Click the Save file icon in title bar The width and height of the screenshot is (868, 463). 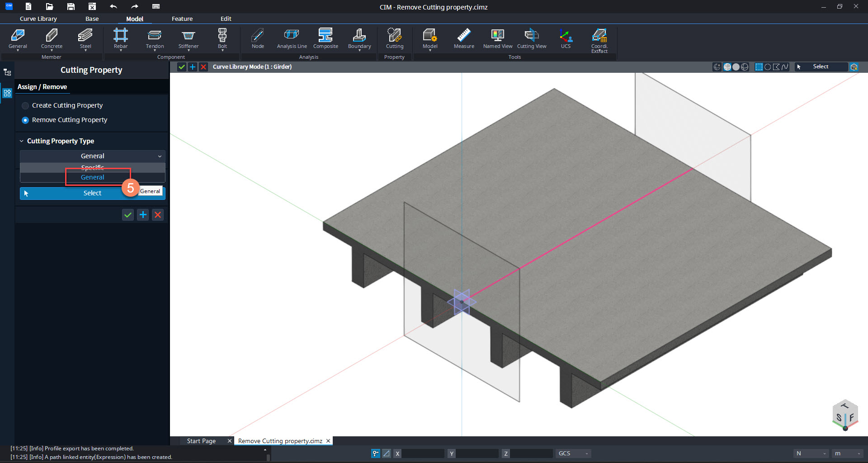(71, 6)
